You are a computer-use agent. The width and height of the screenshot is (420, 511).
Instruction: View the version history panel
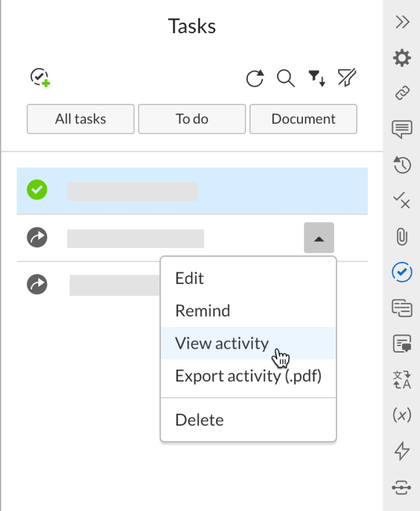(402, 165)
